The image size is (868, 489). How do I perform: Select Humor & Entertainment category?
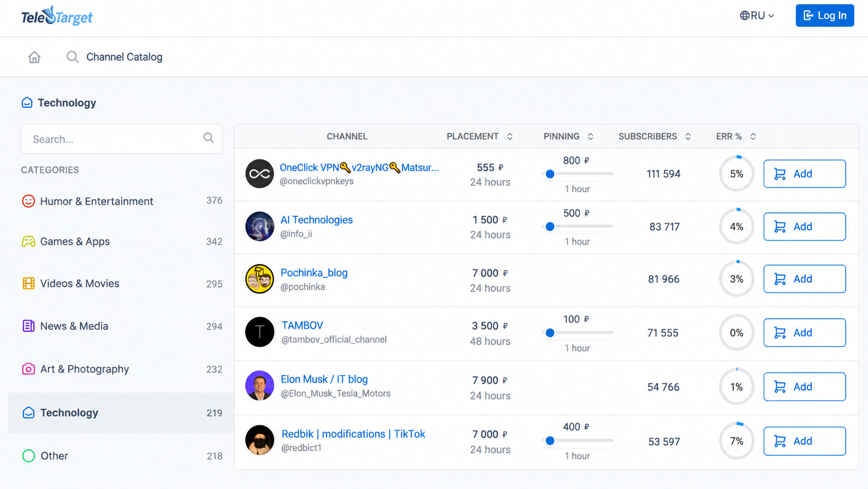121,201
